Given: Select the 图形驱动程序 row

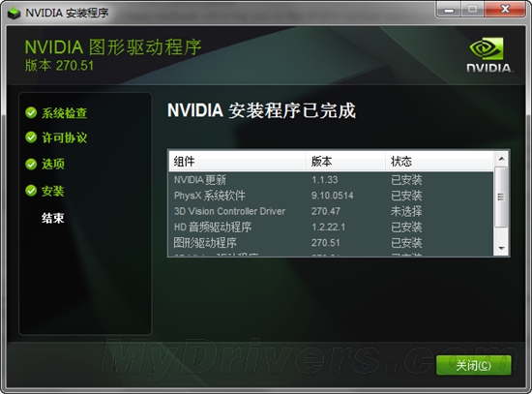Looking at the screenshot, I should [331, 243].
